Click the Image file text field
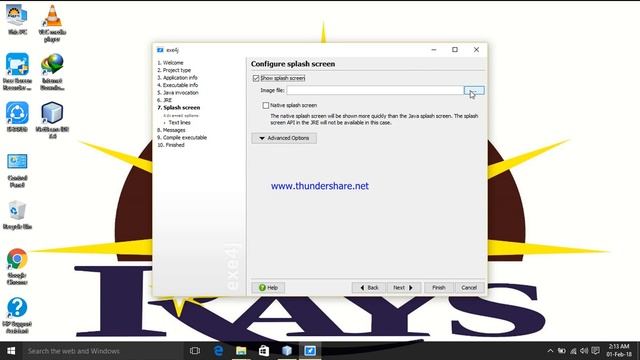Viewport: 640px width, 360px height. coord(375,90)
